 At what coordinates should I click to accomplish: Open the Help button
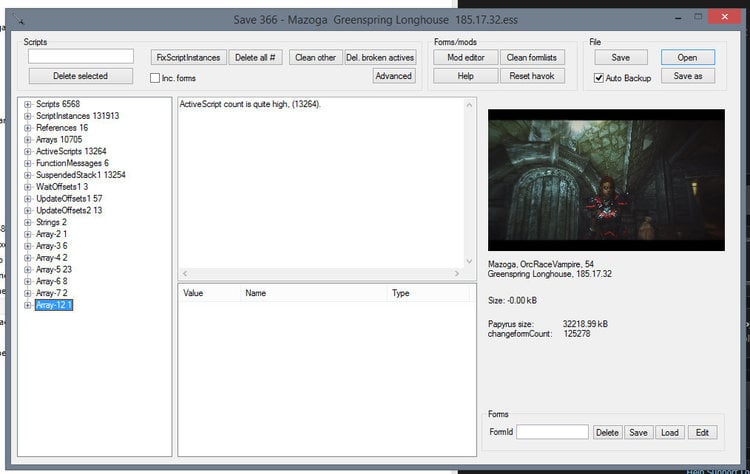click(x=466, y=76)
